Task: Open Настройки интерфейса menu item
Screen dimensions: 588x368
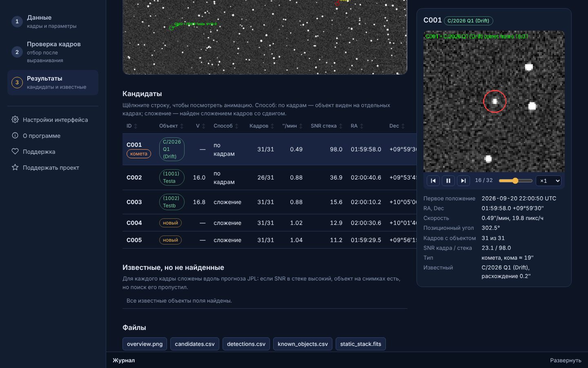Action: [x=53, y=119]
